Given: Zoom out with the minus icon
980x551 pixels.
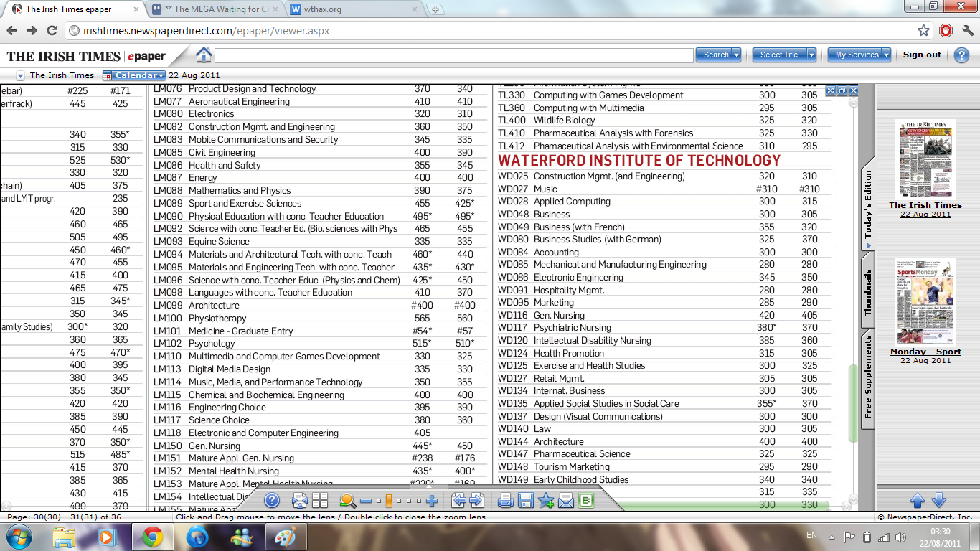Looking at the screenshot, I should click(x=366, y=501).
